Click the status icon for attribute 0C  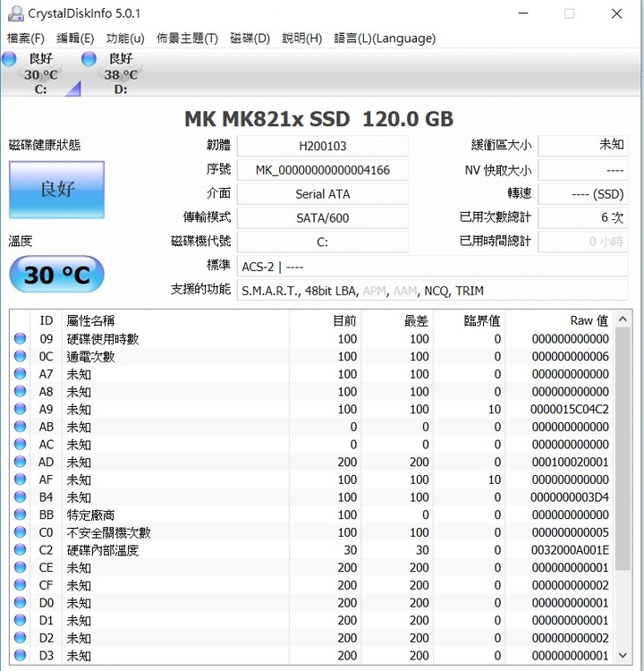pos(20,356)
